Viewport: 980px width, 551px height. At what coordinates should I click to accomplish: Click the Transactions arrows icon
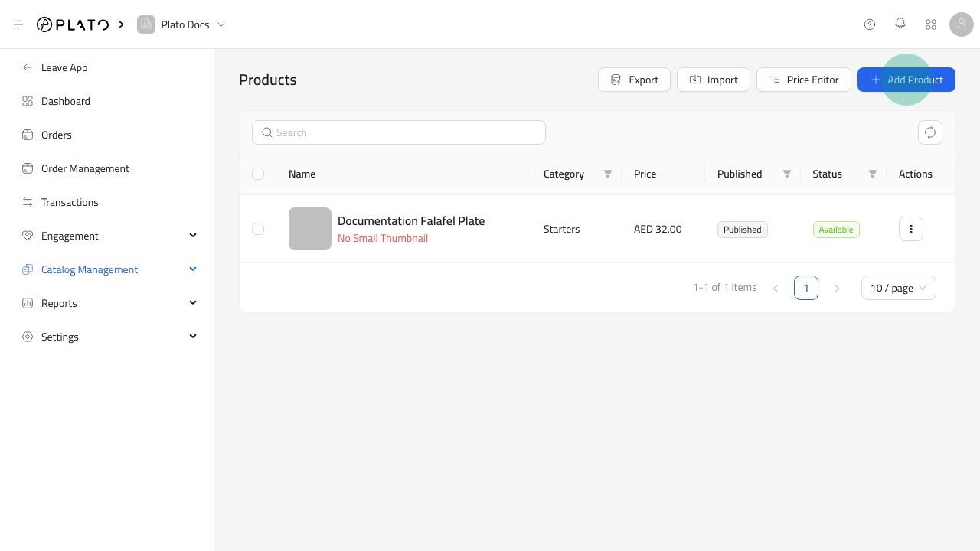point(28,202)
